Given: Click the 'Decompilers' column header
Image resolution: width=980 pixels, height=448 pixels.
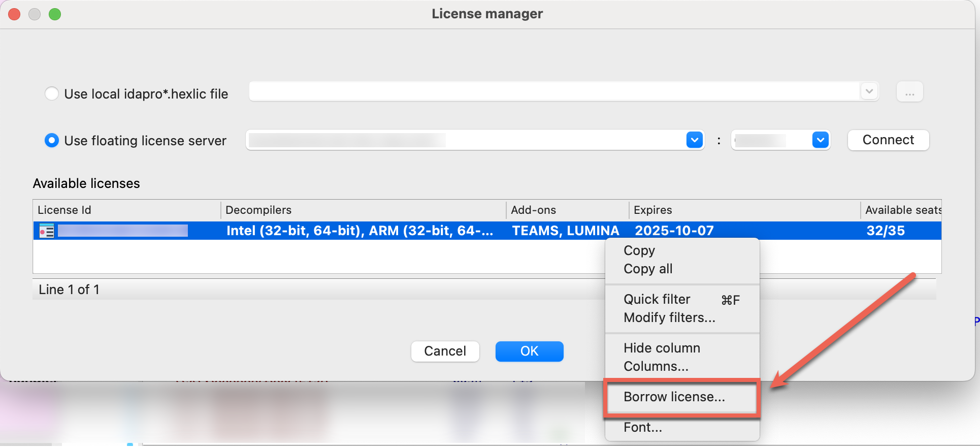Looking at the screenshot, I should (x=258, y=210).
